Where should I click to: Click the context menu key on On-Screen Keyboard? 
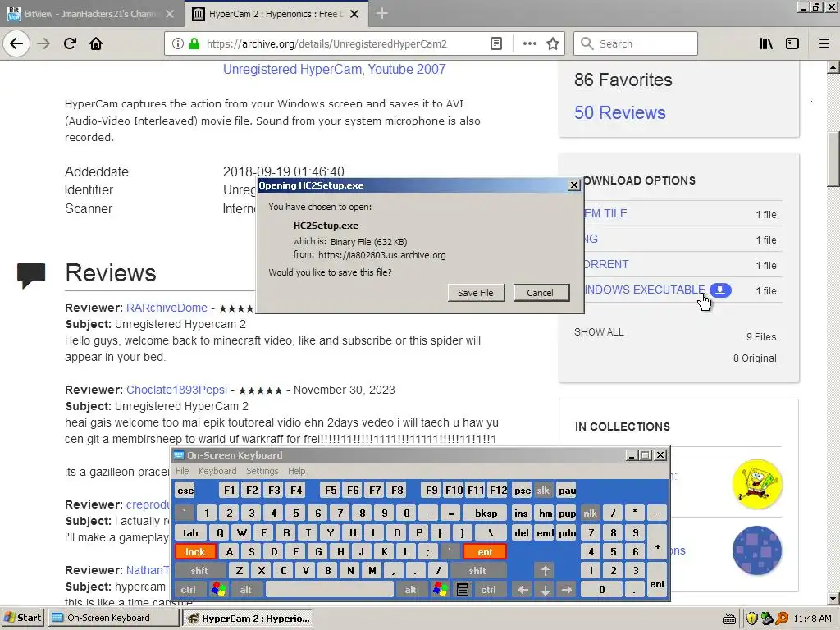pyautogui.click(x=463, y=589)
